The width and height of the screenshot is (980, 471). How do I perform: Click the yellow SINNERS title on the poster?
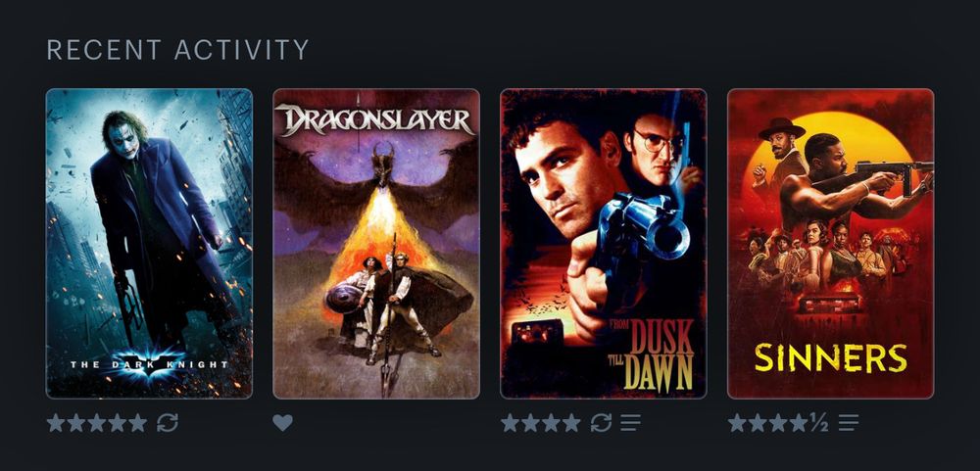click(x=831, y=358)
